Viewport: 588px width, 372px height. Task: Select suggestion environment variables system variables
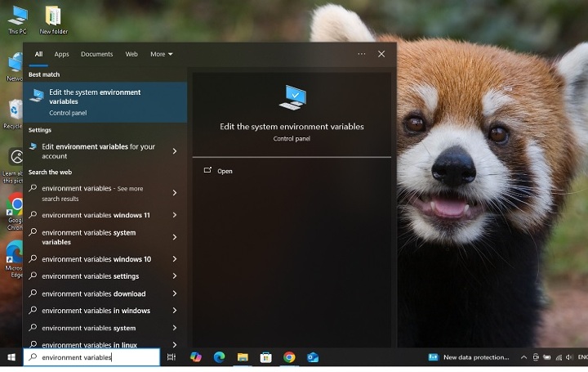point(89,237)
